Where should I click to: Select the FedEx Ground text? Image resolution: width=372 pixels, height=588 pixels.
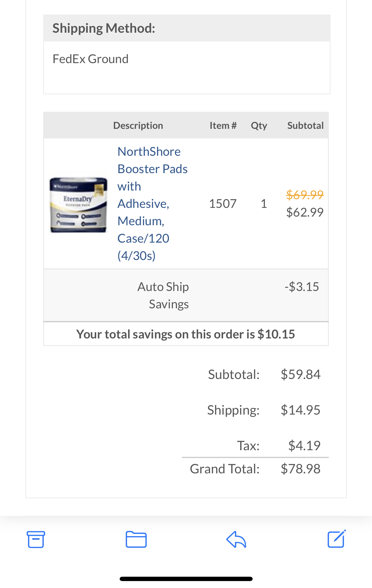(x=90, y=59)
